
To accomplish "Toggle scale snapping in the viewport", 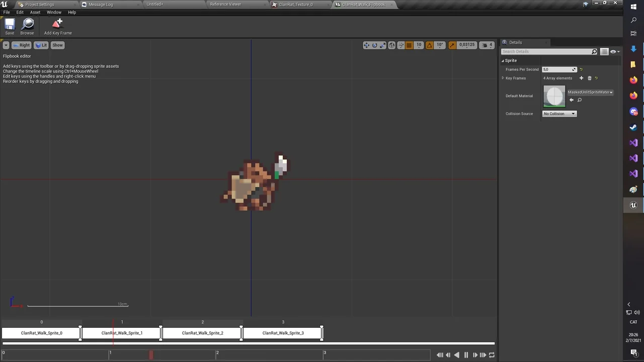I will pos(452,45).
